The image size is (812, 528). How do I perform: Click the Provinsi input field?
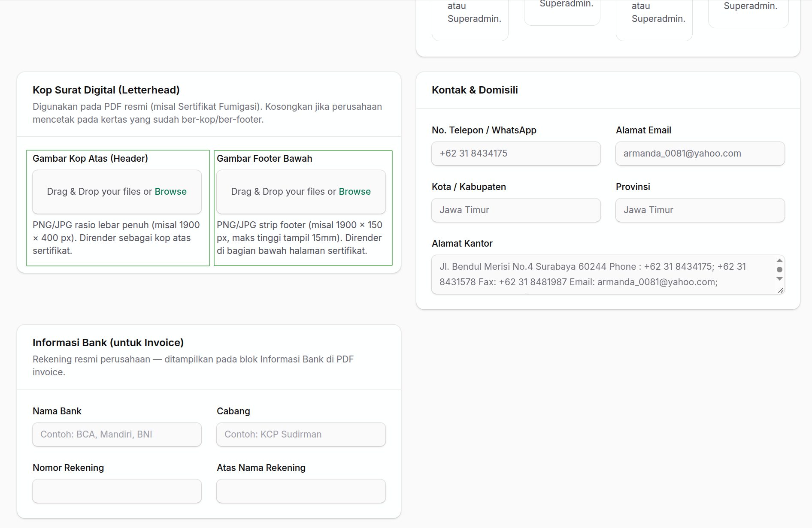pyautogui.click(x=700, y=210)
